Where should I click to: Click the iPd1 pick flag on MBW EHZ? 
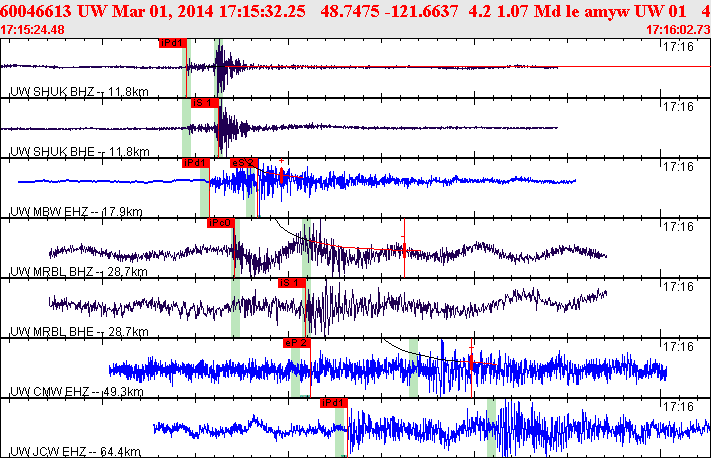(196, 163)
